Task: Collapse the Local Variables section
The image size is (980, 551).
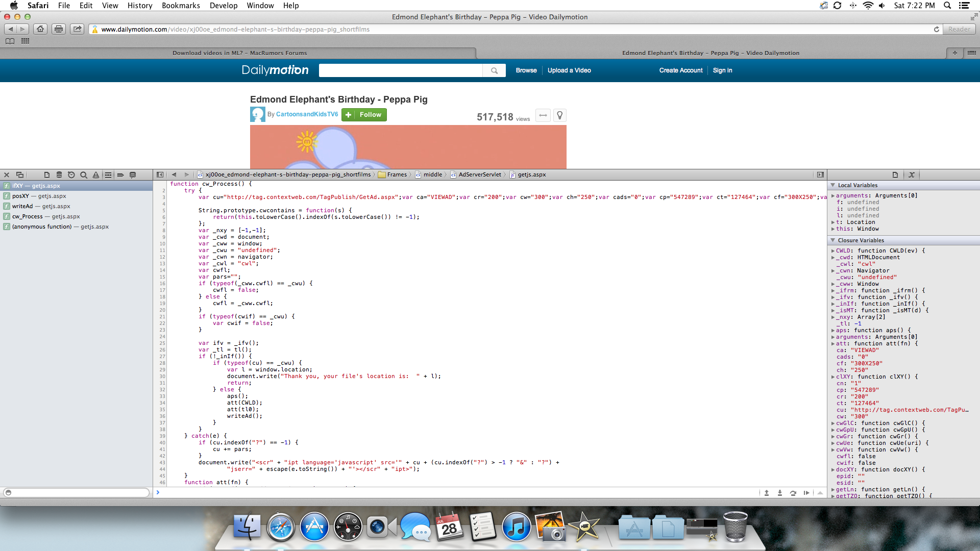Action: [x=833, y=185]
